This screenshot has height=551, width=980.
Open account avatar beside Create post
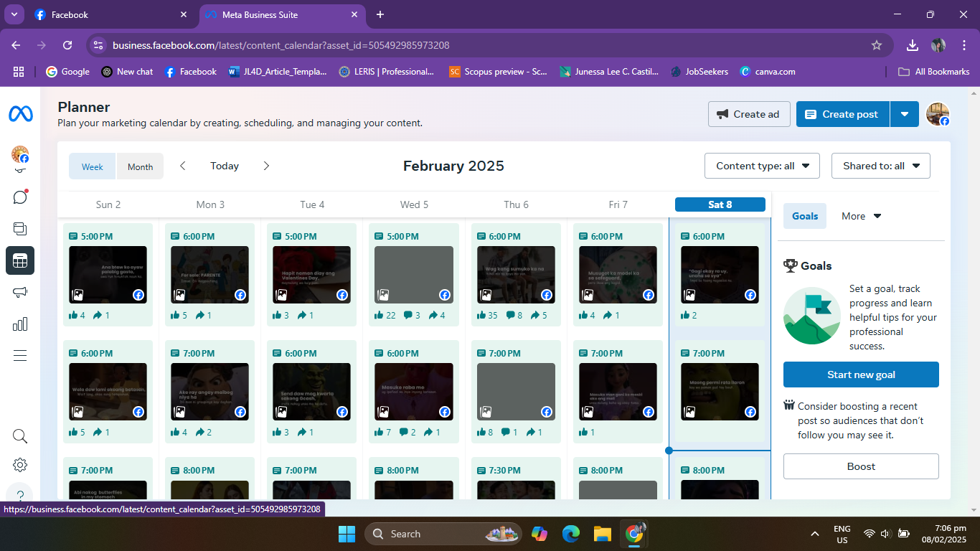pyautogui.click(x=938, y=114)
